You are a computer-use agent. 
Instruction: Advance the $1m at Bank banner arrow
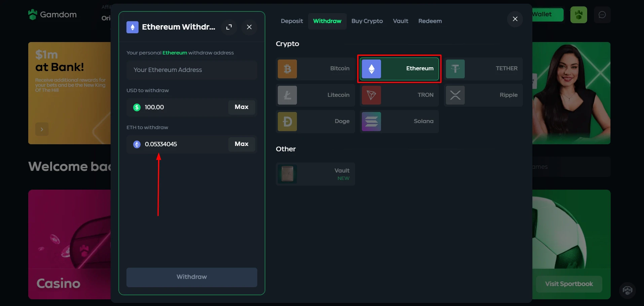(x=42, y=129)
